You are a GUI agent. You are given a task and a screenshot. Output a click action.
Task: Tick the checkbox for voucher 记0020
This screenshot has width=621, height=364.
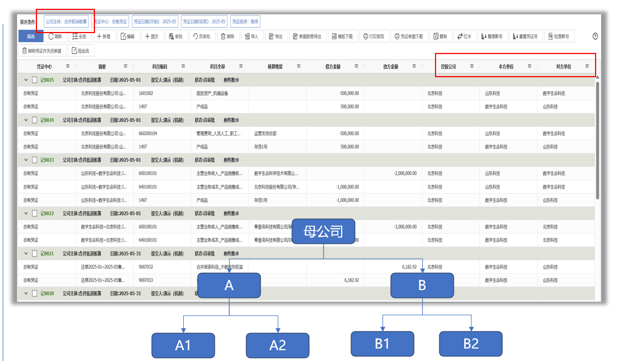click(34, 293)
